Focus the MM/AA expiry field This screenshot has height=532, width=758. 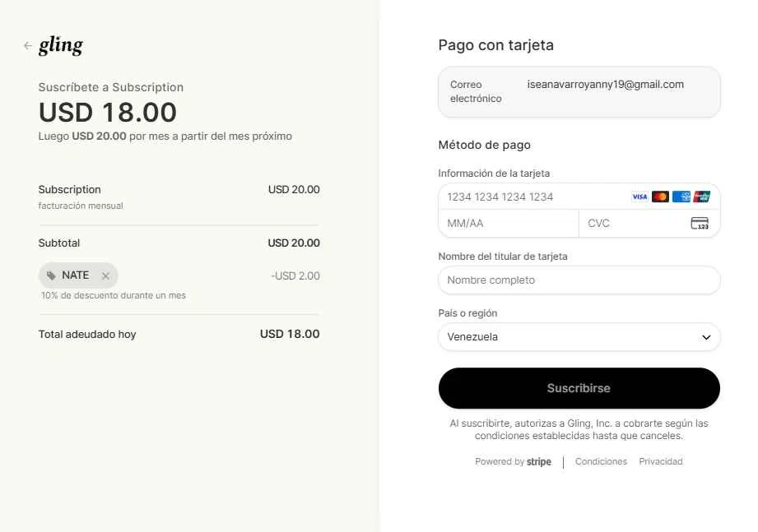coord(509,224)
